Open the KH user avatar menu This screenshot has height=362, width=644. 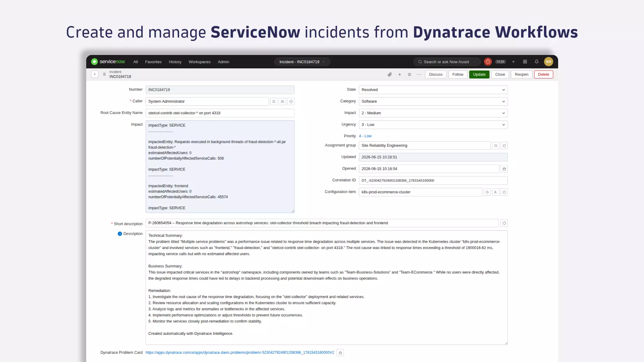click(x=548, y=62)
